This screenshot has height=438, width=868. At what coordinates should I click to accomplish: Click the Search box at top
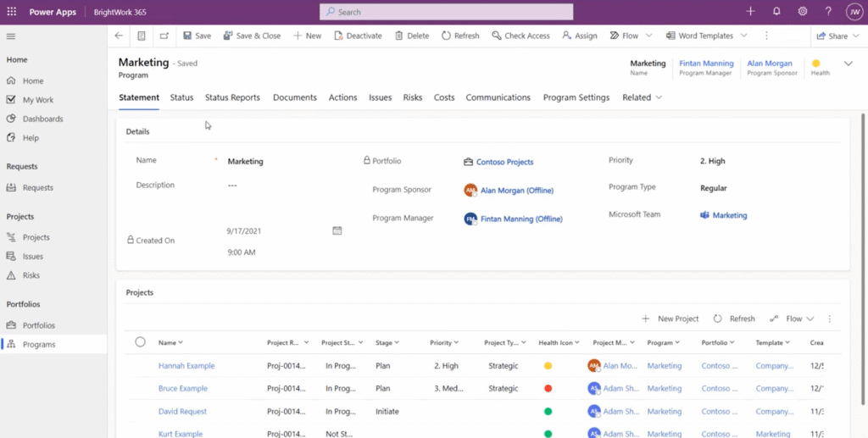point(446,12)
